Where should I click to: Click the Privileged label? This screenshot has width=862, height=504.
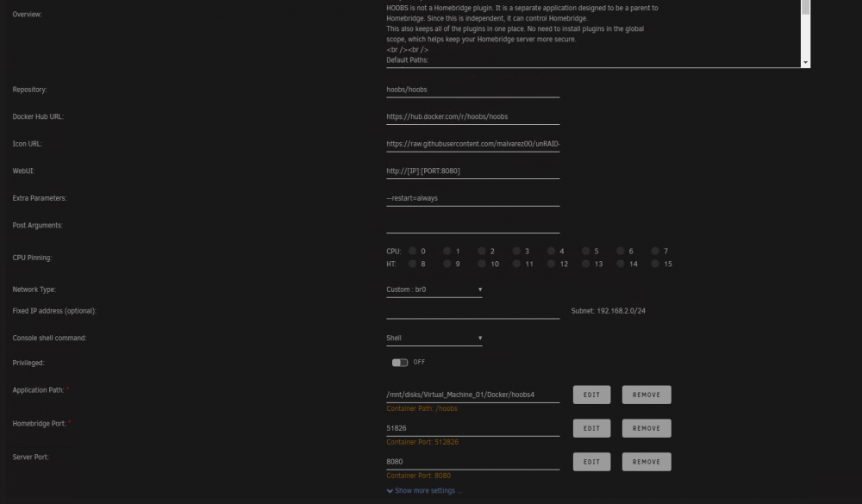pos(28,363)
